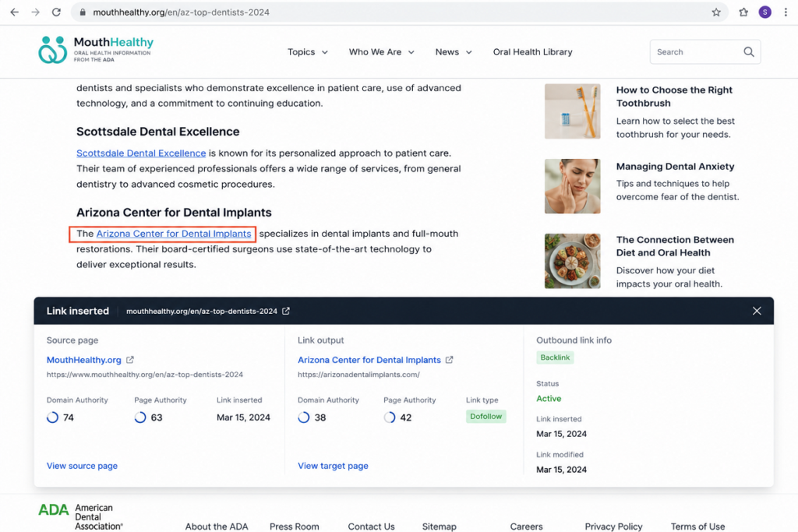Click Contact Us footer link
The width and height of the screenshot is (798, 532).
coord(371,527)
